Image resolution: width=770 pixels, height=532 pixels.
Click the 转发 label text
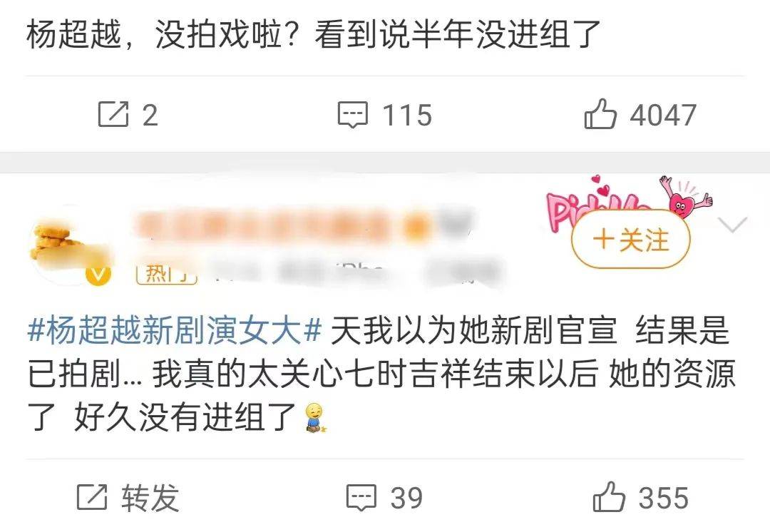[150, 498]
